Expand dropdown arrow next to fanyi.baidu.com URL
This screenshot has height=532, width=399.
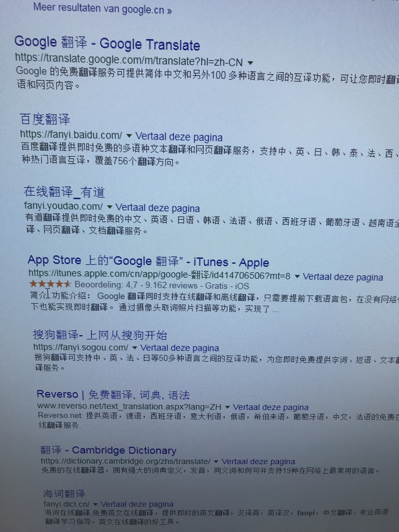pyautogui.click(x=129, y=136)
